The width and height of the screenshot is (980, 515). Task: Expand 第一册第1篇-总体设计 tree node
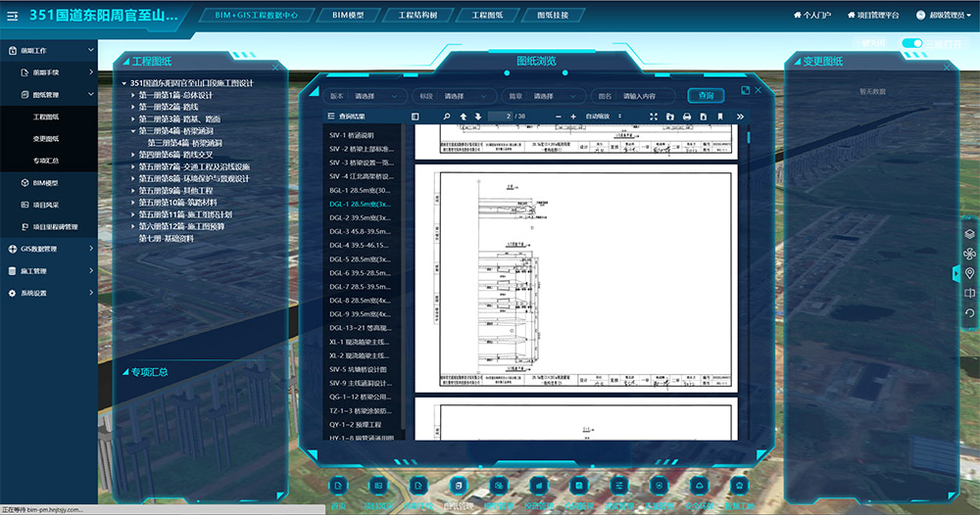[132, 95]
